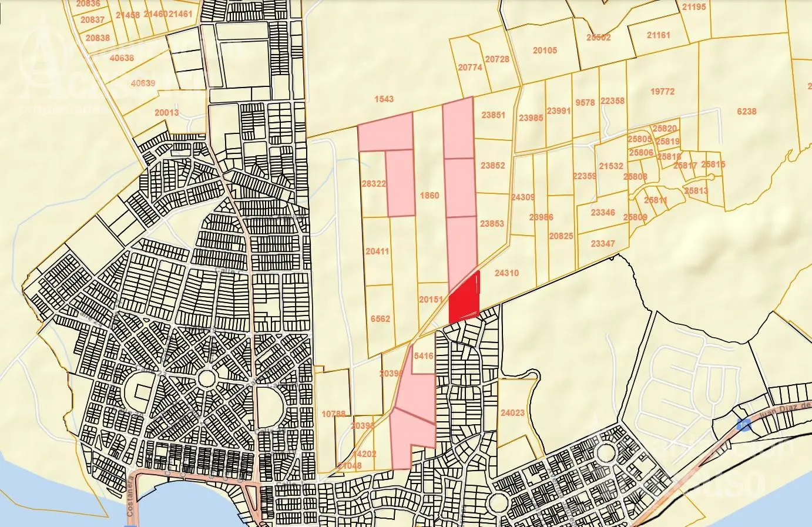Screen dimensions: 812x527
Task: Select parcel 5416
Action: tap(423, 356)
